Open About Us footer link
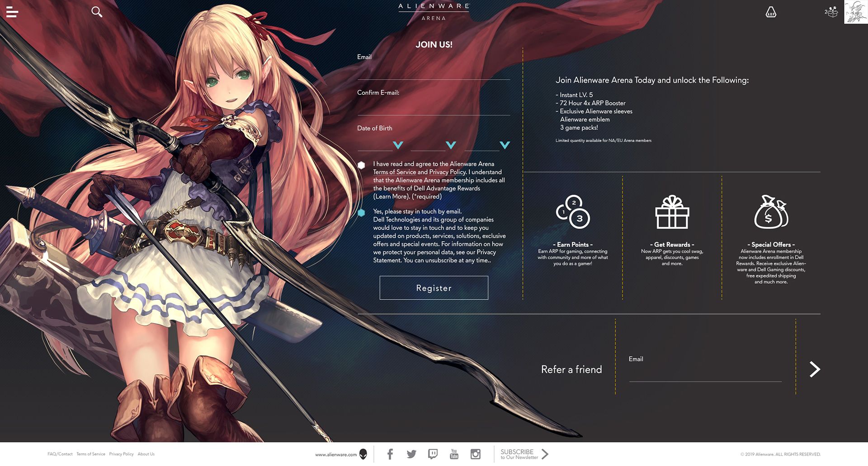The image size is (868, 466). (x=146, y=454)
